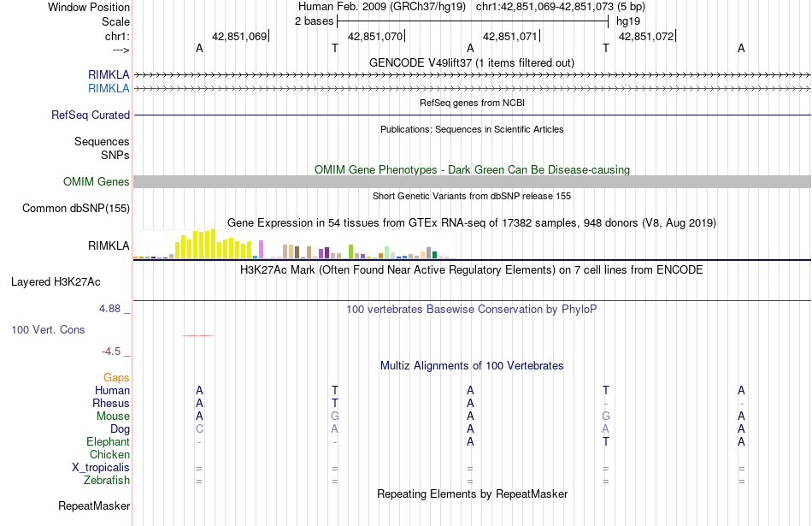
Task: Click the -4.5 PhyloP lower scale value
Action: click(x=111, y=352)
